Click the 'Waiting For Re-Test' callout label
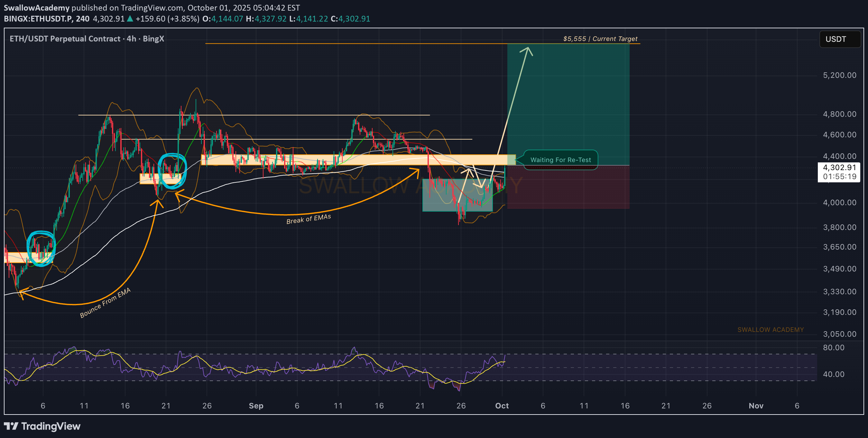Image resolution: width=868 pixels, height=438 pixels. pyautogui.click(x=560, y=160)
